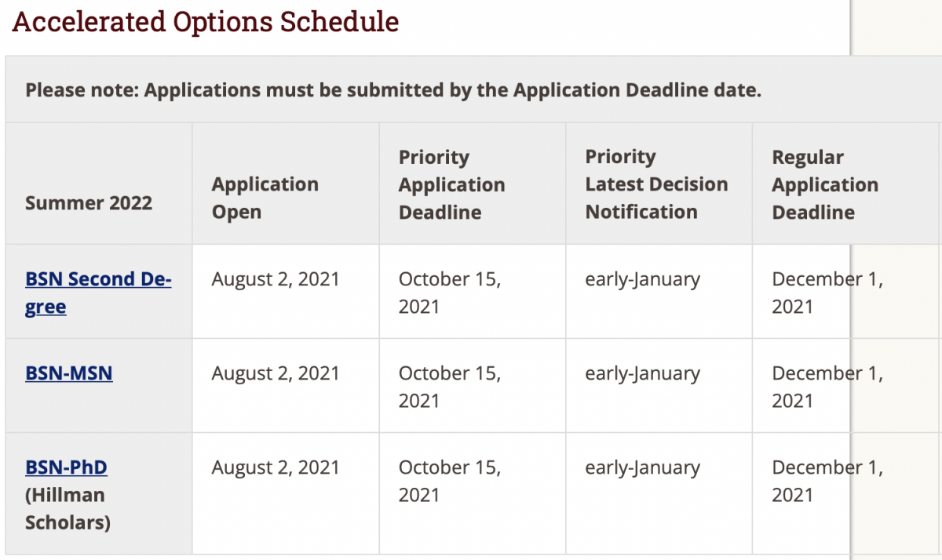Click early-January in the BSN-PhD row
Screen dimensions: 942x560
tap(642, 467)
